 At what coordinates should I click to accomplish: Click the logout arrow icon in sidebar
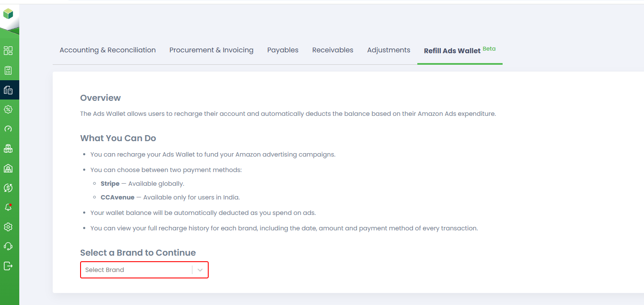pos(8,266)
